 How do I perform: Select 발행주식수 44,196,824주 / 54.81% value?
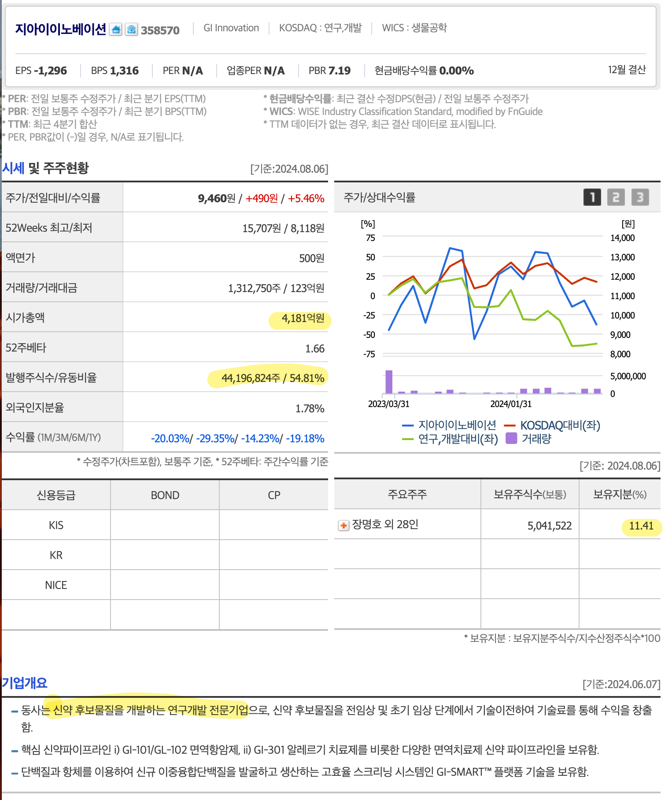[273, 378]
